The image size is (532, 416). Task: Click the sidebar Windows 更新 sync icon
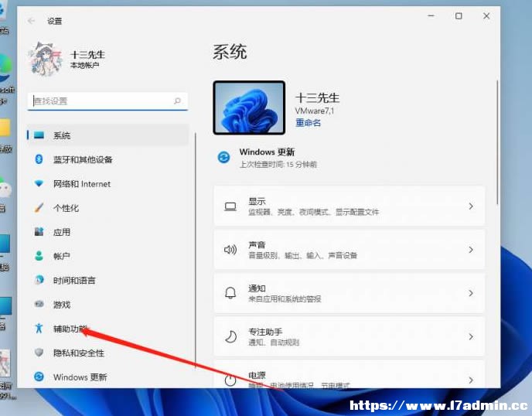39,377
